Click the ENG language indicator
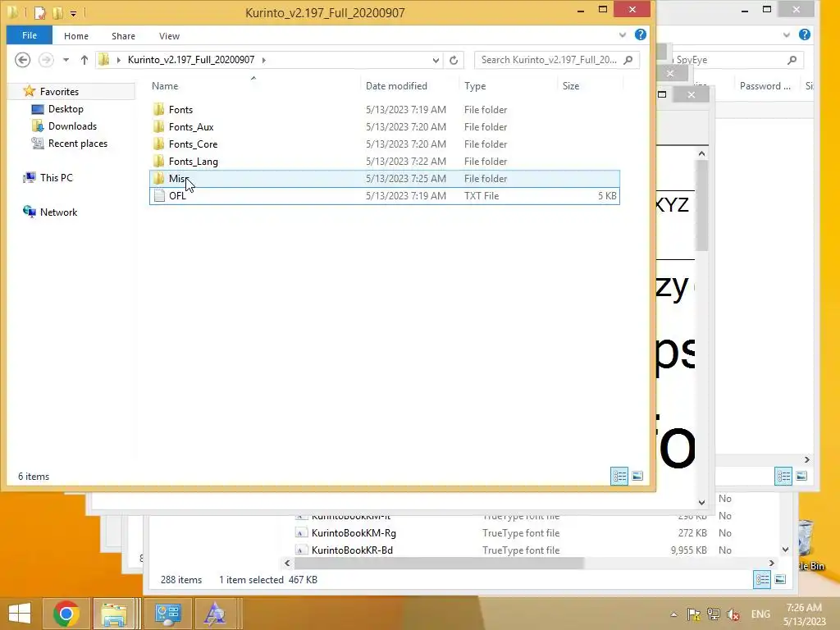840x630 pixels. [x=760, y=614]
